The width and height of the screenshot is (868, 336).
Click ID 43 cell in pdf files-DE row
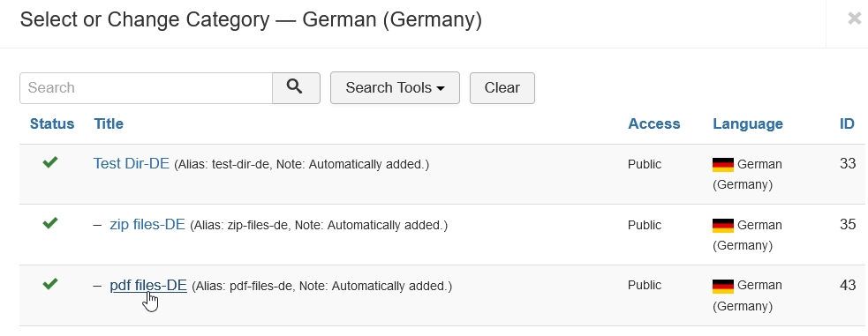(x=848, y=285)
